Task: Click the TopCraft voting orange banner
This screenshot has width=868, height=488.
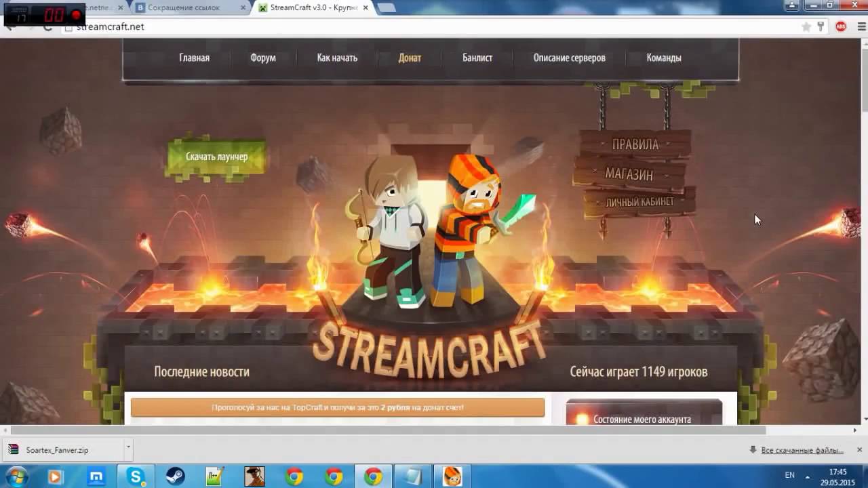Action: pos(338,407)
